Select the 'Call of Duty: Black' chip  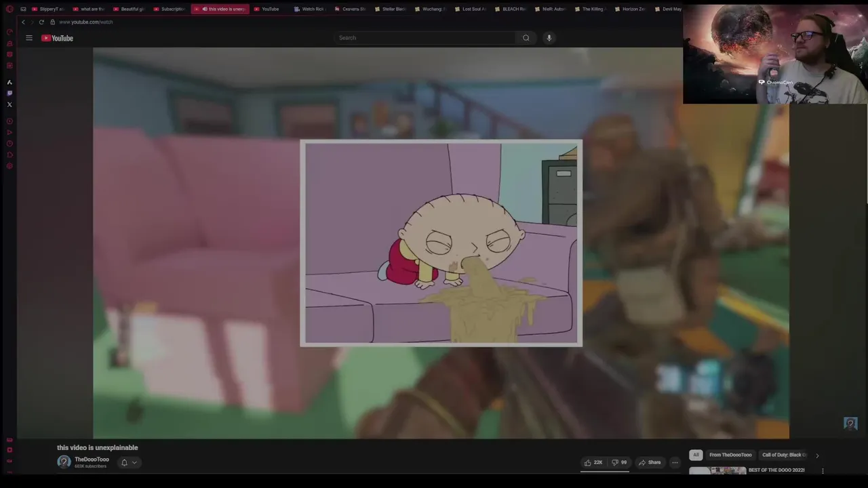(x=784, y=455)
